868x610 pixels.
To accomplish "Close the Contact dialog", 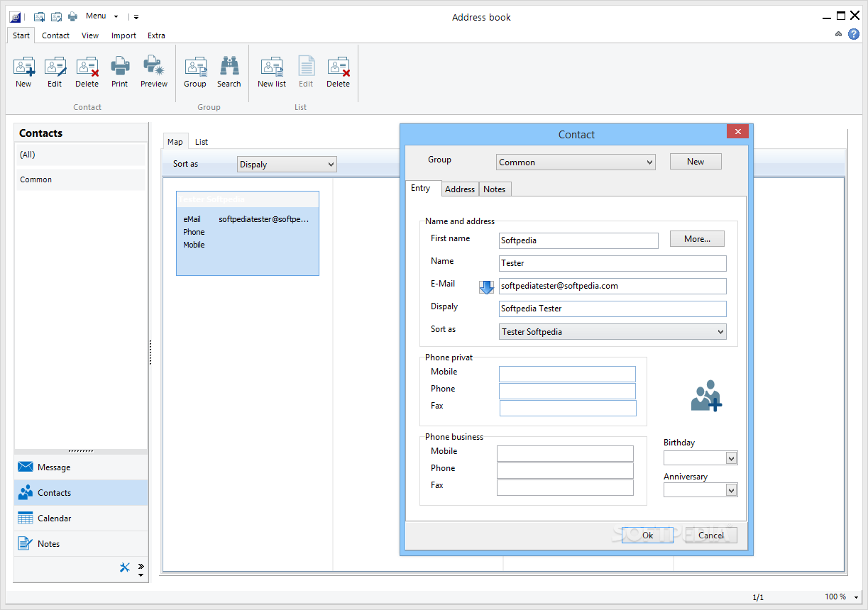I will 738,132.
